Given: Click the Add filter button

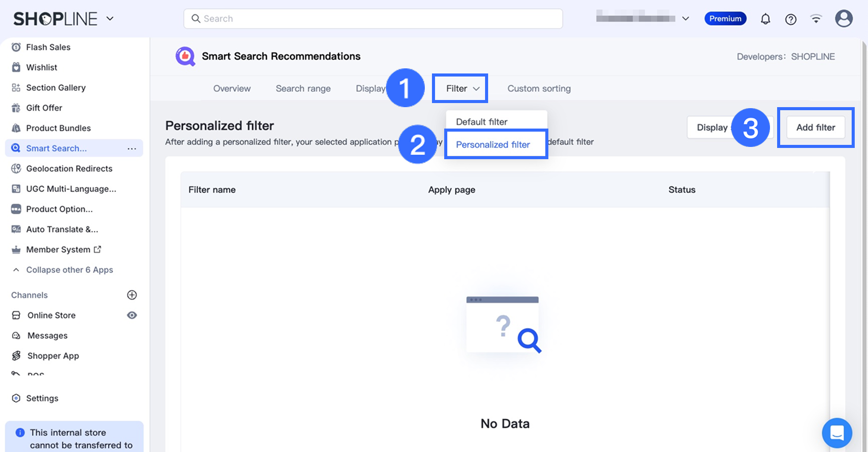Looking at the screenshot, I should pyautogui.click(x=815, y=128).
